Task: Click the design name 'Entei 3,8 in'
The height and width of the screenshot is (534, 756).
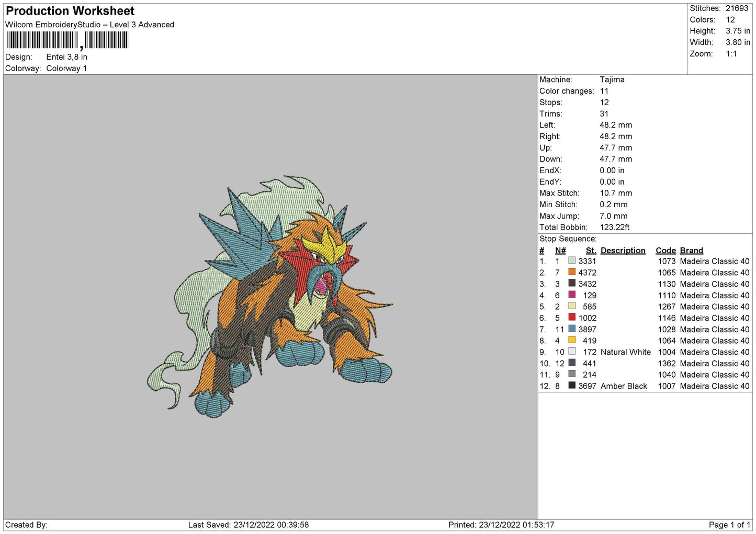Action: point(67,57)
